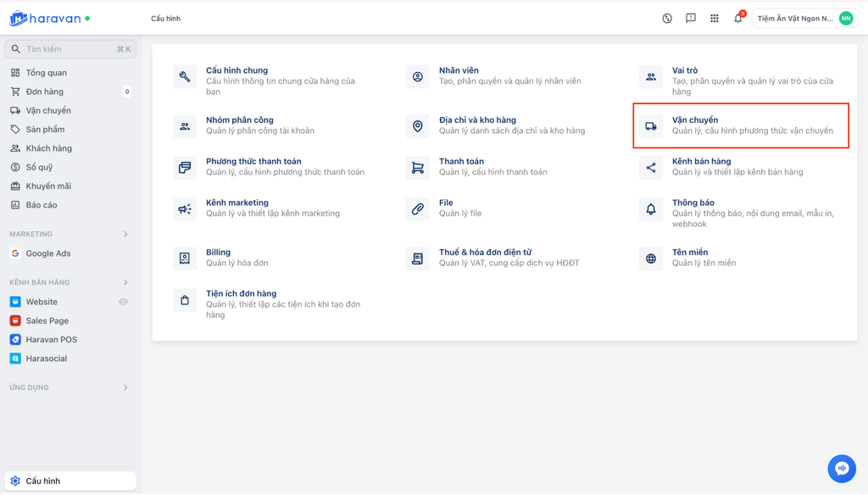868x495 pixels.
Task: Click the globe icon for Tên miền
Action: pos(651,259)
